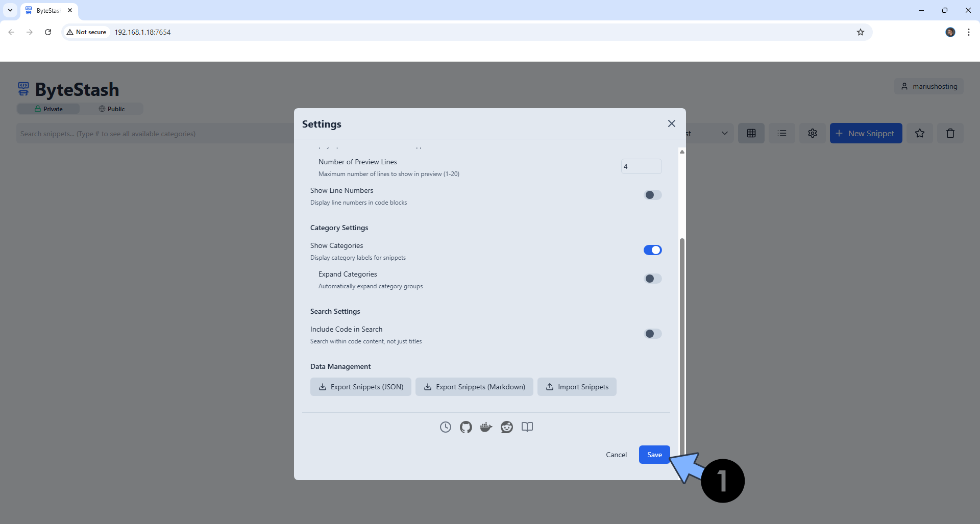Save the settings changes
This screenshot has height=524, width=980.
pyautogui.click(x=654, y=454)
